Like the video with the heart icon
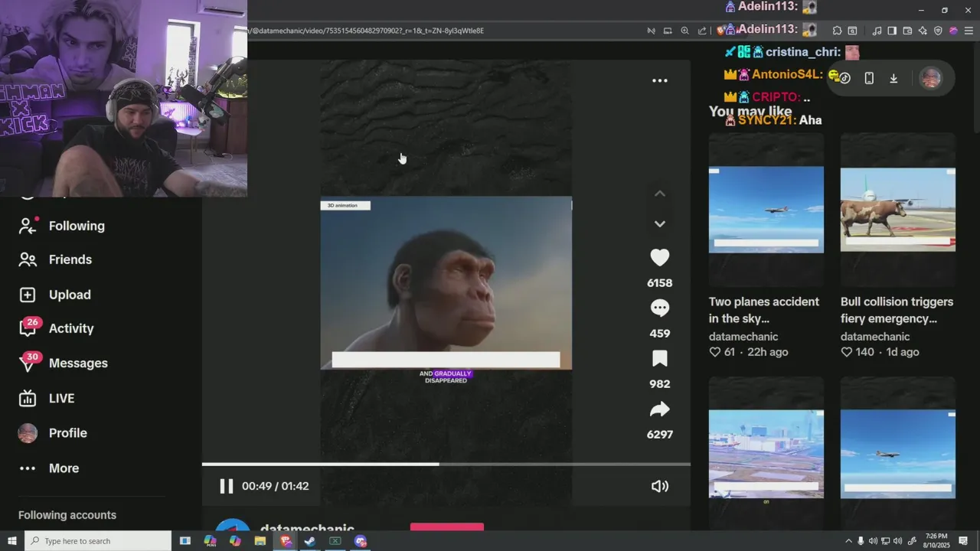The height and width of the screenshot is (551, 980). (x=659, y=258)
